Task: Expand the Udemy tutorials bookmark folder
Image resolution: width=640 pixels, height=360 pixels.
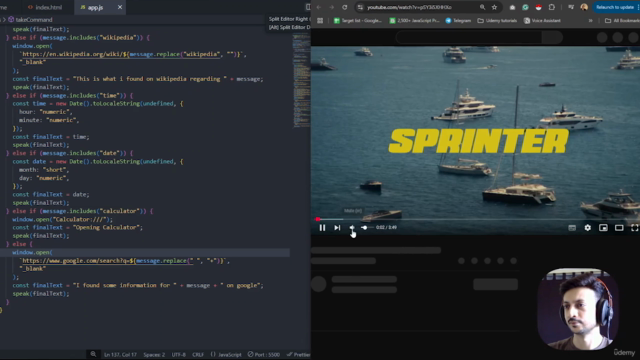Action: 497,20
